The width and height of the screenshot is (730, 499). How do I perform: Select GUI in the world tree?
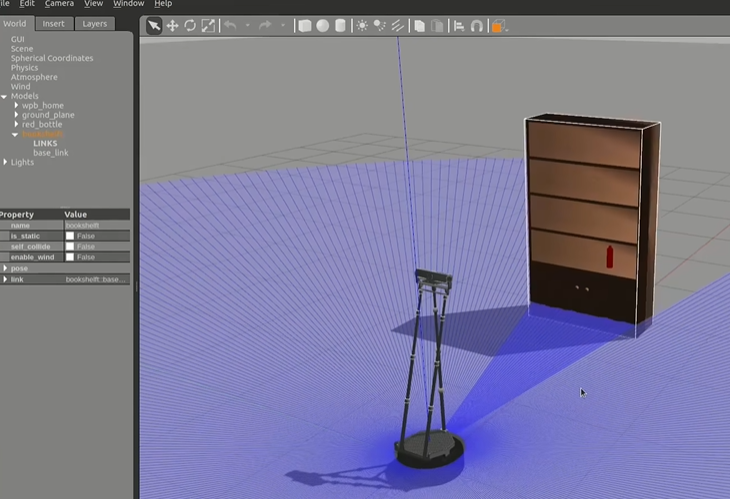click(x=18, y=39)
